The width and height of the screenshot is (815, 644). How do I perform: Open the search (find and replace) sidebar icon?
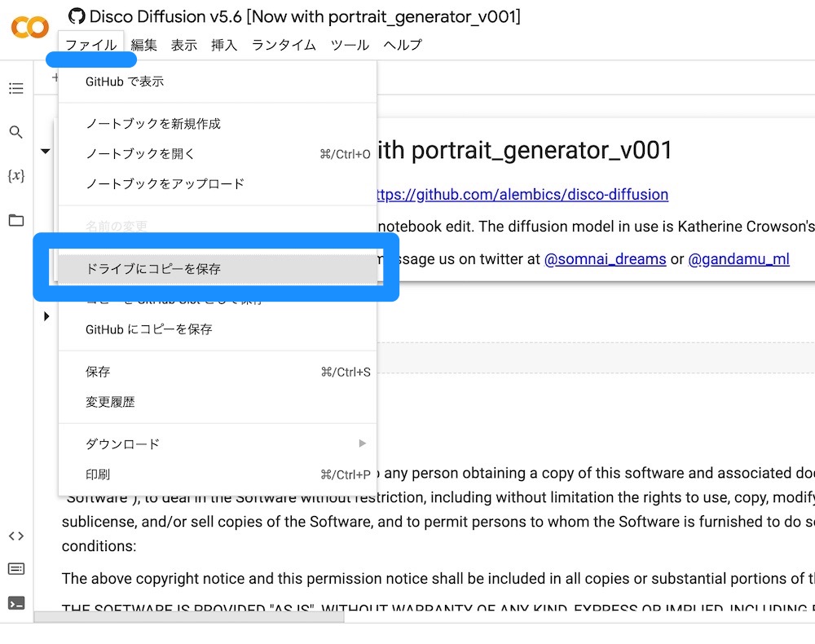pos(16,132)
